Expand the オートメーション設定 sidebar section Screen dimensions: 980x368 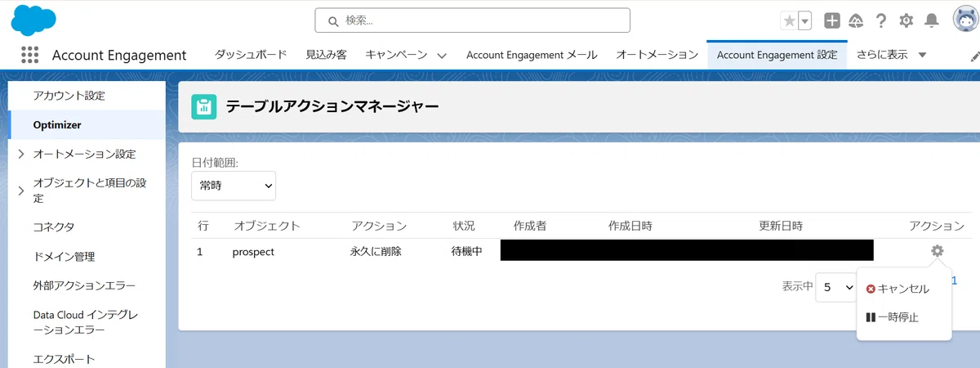[20, 154]
